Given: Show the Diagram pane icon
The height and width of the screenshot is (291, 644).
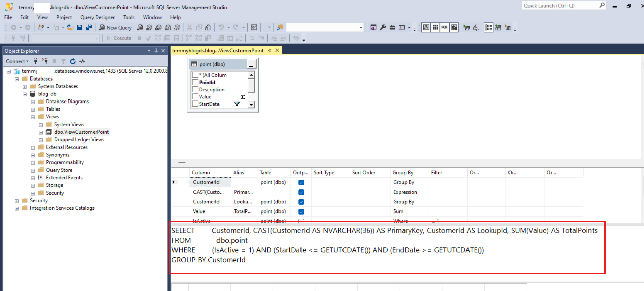Looking at the screenshot, I should pos(426,28).
